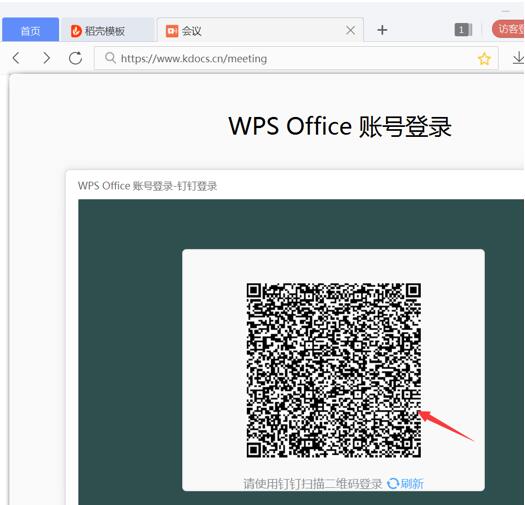525x505 pixels.
Task: Click the 请使用钉钉扫描二维码登录 hint text
Action: pyautogui.click(x=313, y=484)
